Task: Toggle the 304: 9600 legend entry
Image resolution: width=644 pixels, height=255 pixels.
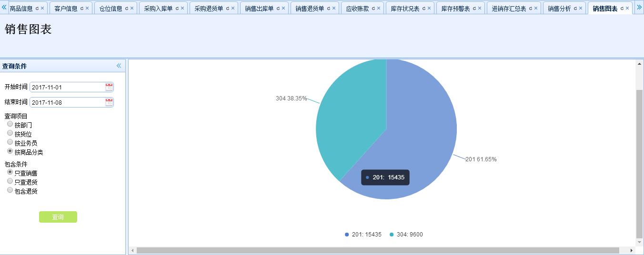Action: coord(406,235)
